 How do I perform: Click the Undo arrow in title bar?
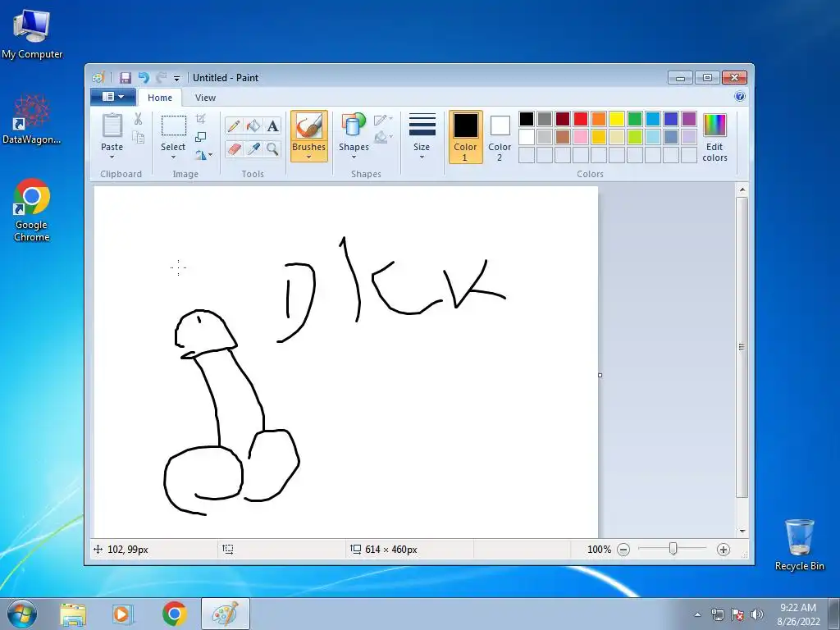click(x=143, y=78)
